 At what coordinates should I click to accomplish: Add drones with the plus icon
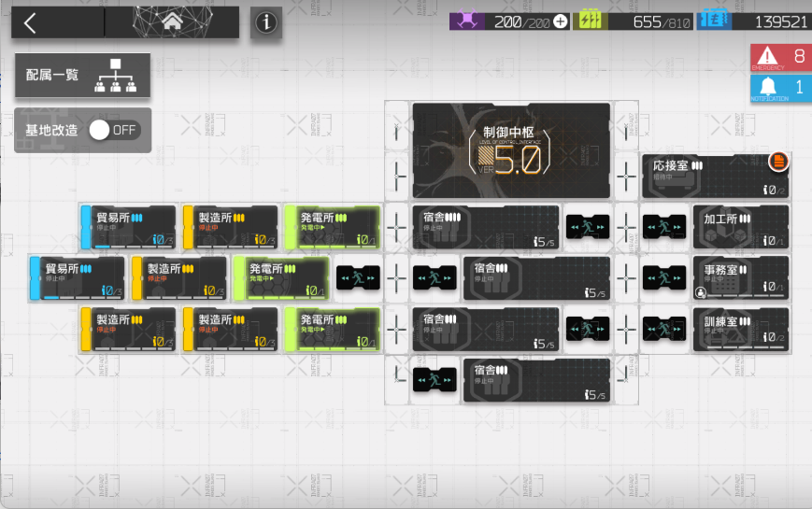(x=561, y=21)
